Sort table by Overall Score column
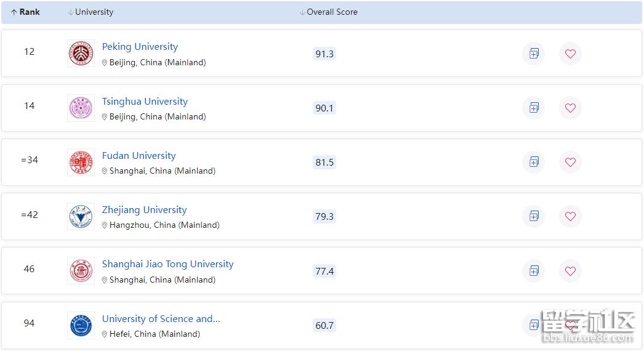 (x=329, y=12)
